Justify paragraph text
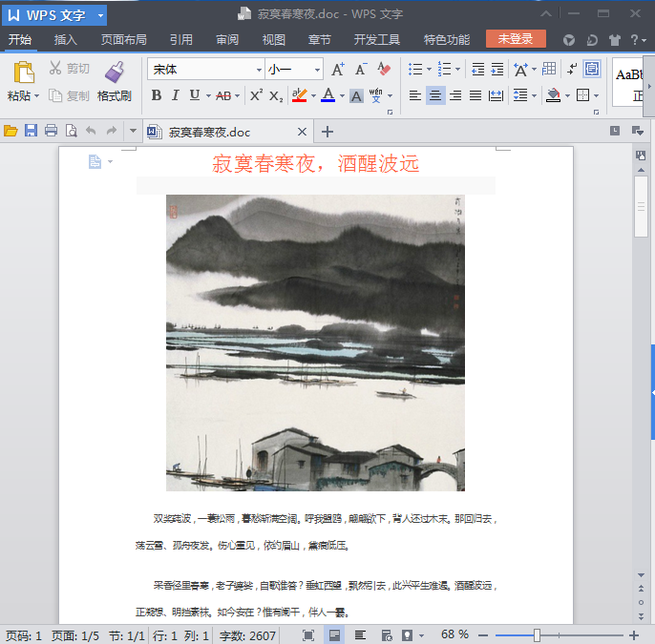This screenshot has height=644, width=655. (475, 95)
